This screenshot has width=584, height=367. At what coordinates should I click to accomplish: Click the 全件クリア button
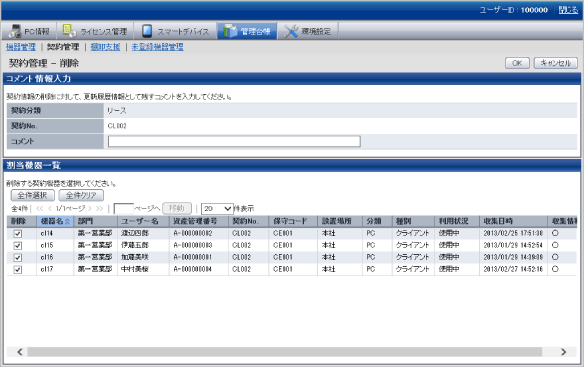pyautogui.click(x=81, y=195)
